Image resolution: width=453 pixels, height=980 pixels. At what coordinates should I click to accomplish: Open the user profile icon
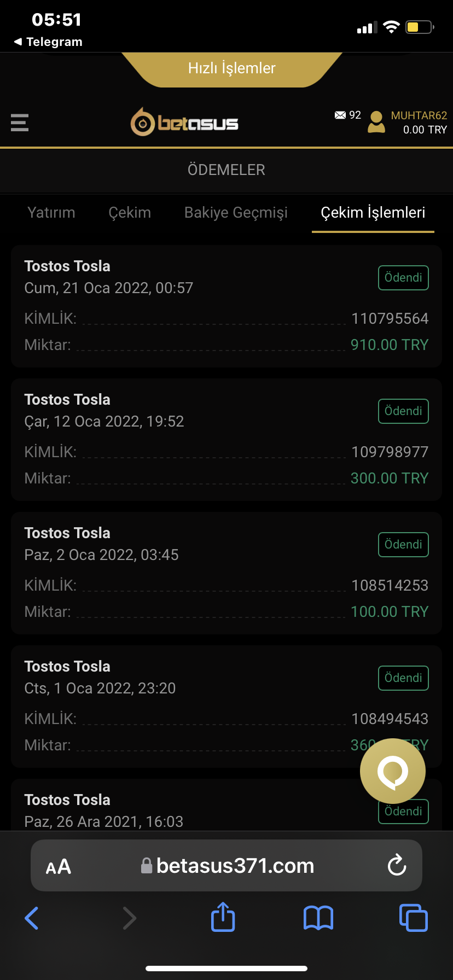[376, 122]
